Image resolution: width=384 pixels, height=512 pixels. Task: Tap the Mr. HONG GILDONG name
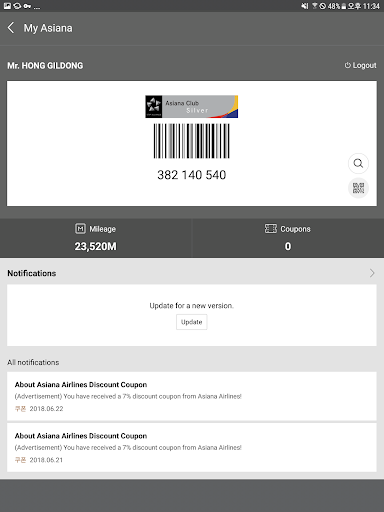pyautogui.click(x=45, y=66)
